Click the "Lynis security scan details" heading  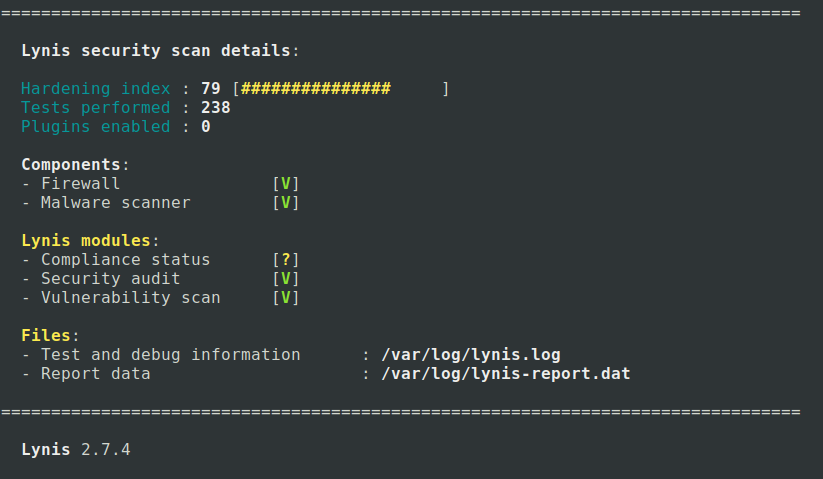(157, 50)
